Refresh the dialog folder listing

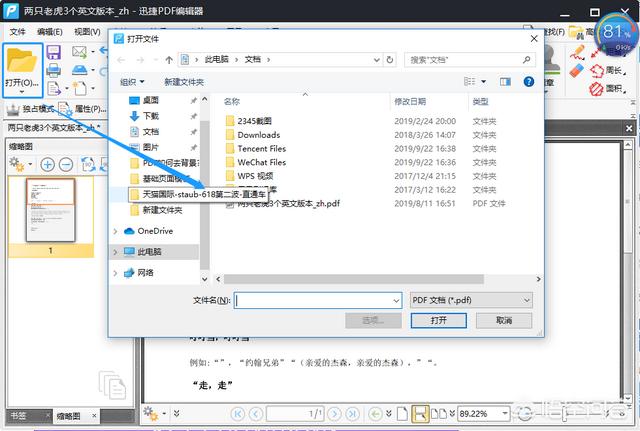390,60
